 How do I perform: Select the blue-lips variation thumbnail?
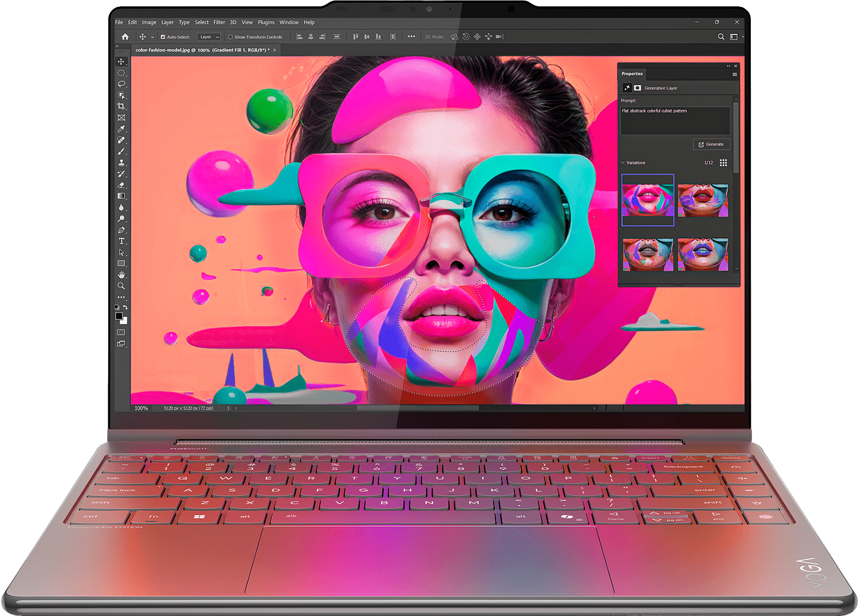tap(703, 255)
